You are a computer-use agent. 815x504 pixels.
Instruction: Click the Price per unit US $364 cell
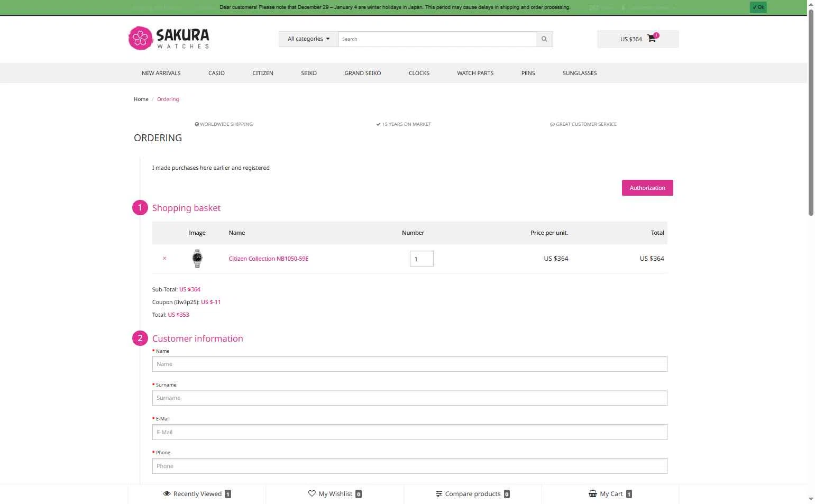pyautogui.click(x=556, y=259)
